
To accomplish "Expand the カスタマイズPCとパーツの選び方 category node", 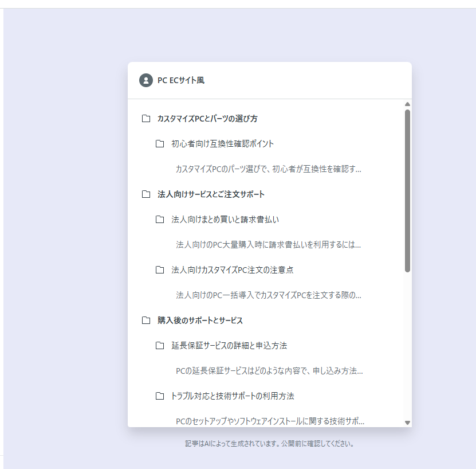I will click(207, 118).
